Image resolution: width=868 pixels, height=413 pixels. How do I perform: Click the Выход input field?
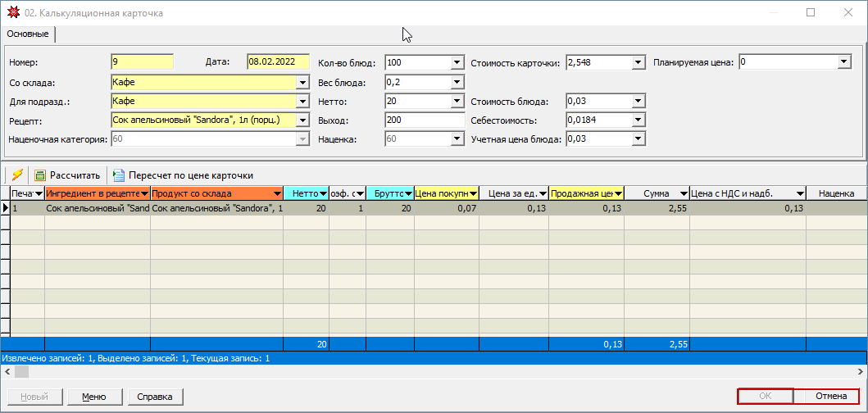[x=424, y=120]
